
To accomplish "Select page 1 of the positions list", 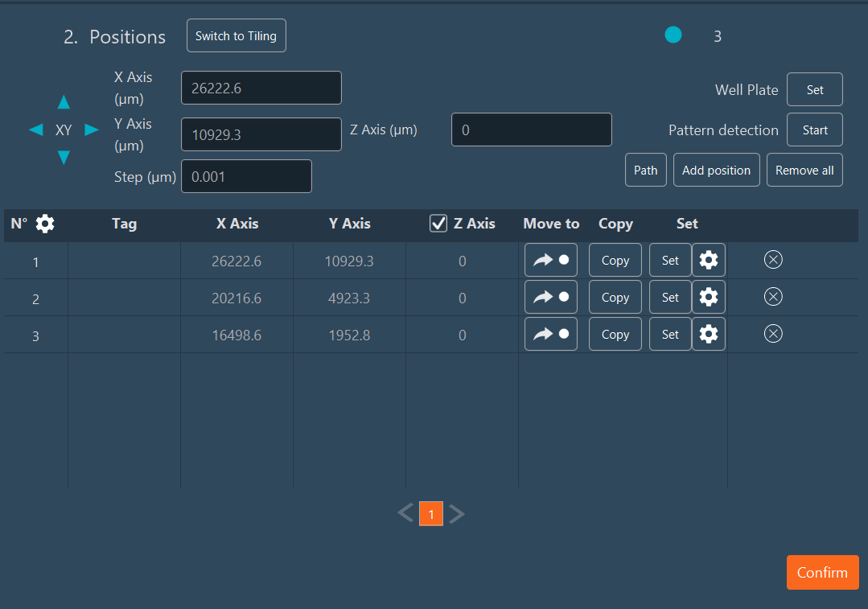I will tap(431, 513).
